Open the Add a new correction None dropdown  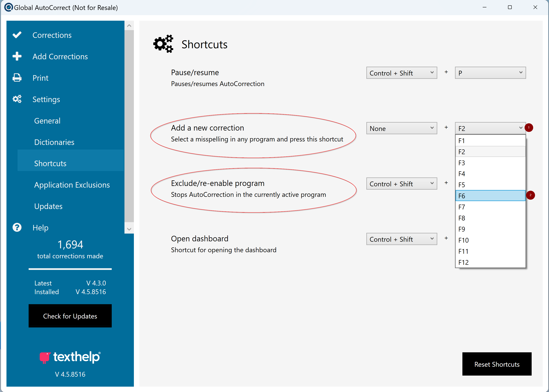[401, 128]
